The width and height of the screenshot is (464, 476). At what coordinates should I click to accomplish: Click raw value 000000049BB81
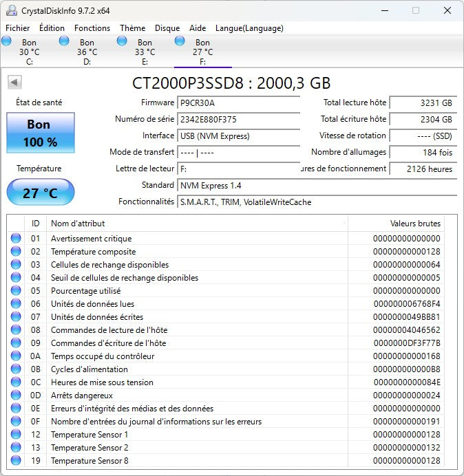tap(407, 317)
